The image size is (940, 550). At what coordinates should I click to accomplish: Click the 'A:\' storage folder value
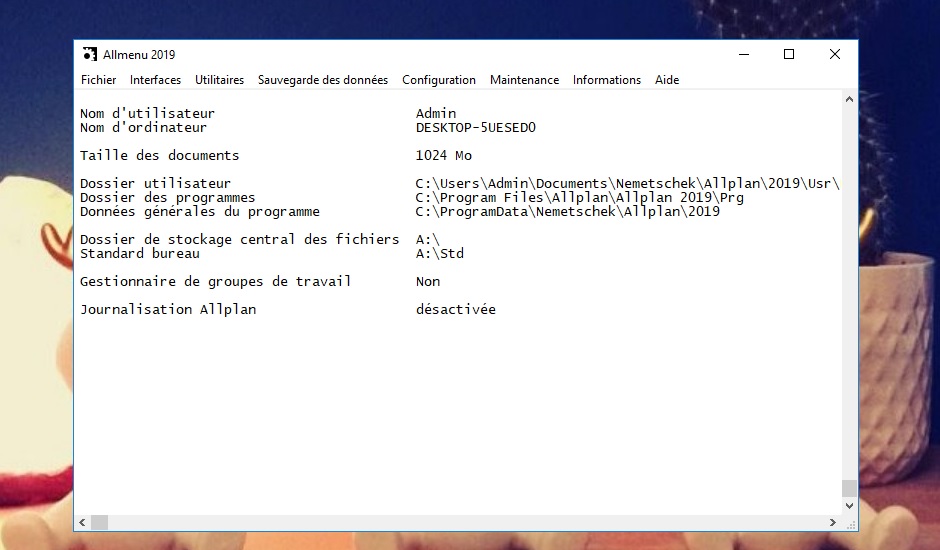pyautogui.click(x=427, y=239)
